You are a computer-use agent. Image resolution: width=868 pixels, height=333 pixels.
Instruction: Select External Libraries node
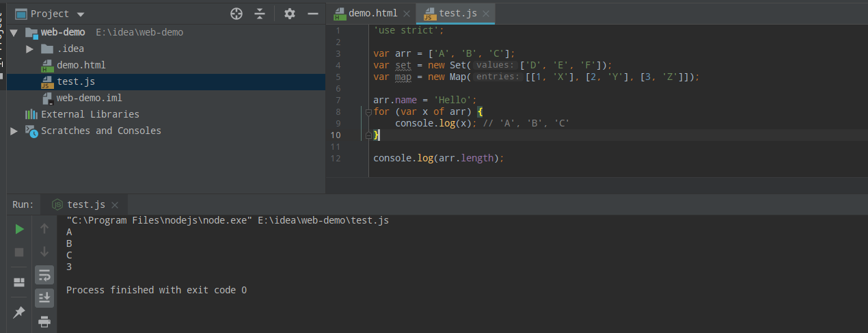pos(90,114)
